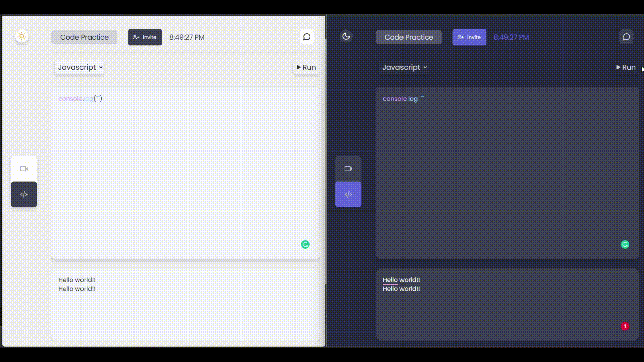Open the dark panel's chat bubble icon

pos(626,37)
